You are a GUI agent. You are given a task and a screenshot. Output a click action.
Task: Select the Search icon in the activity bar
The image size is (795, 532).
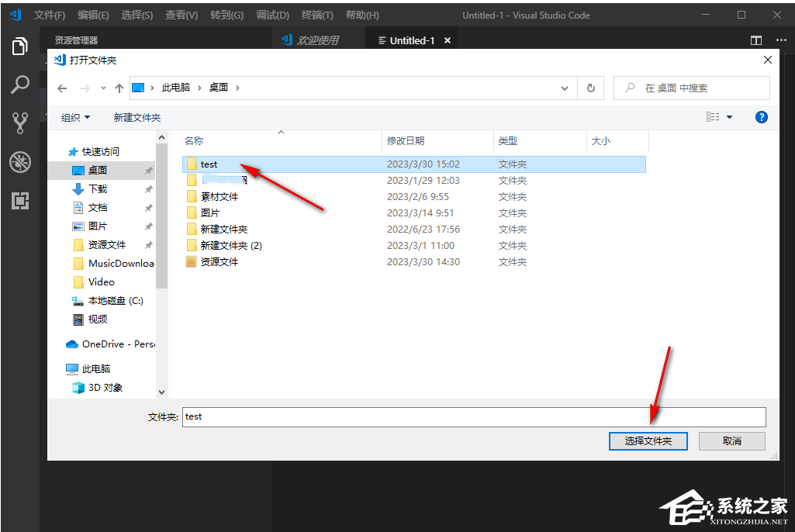(x=20, y=85)
